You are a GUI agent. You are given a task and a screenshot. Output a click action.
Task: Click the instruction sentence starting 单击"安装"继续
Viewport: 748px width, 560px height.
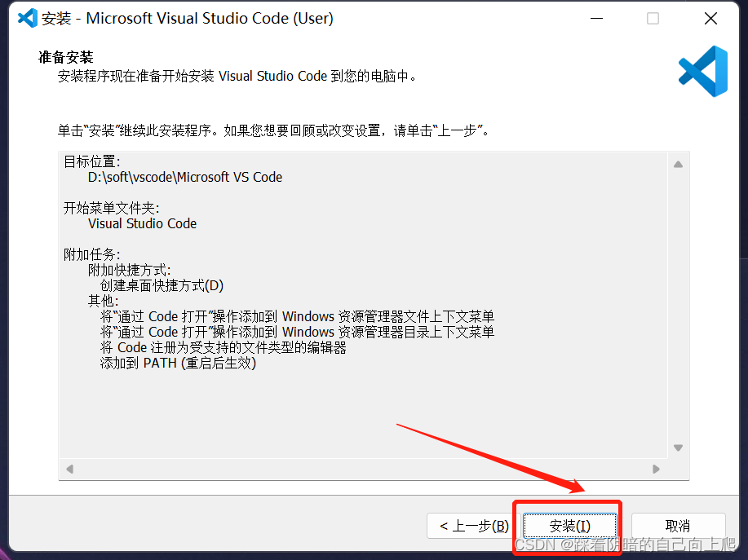pyautogui.click(x=274, y=130)
